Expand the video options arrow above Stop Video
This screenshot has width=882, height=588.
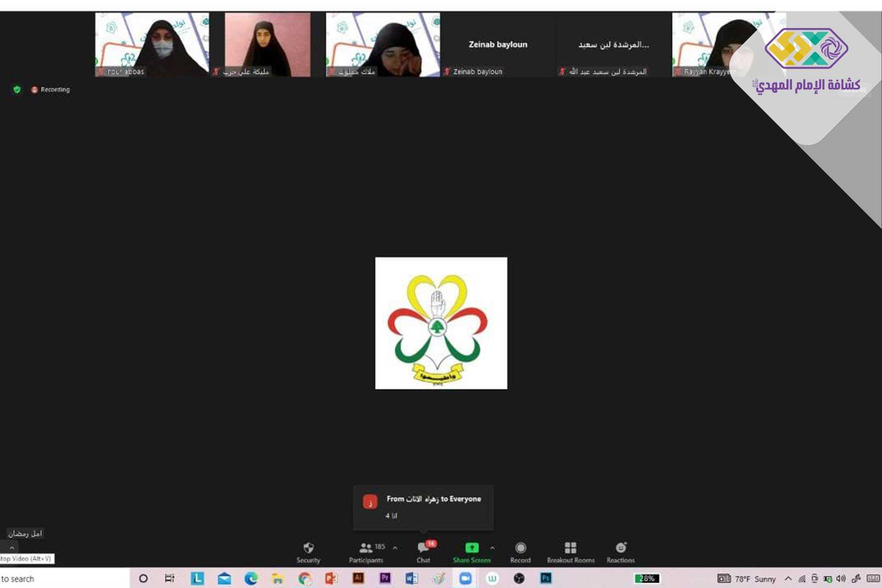click(x=12, y=548)
